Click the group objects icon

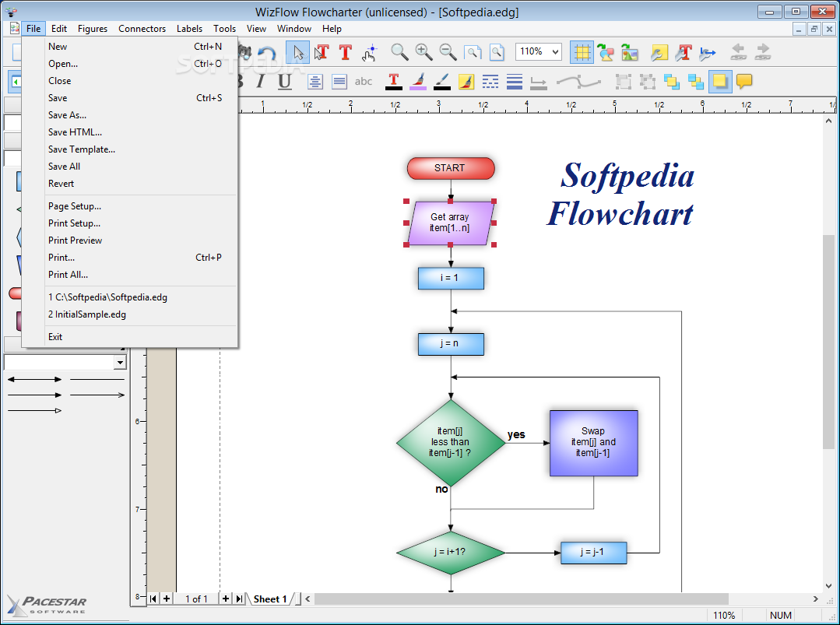point(623,82)
